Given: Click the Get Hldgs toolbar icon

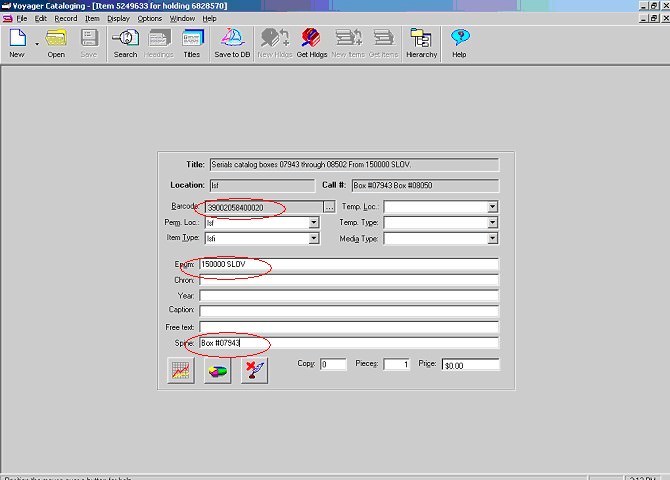Looking at the screenshot, I should pyautogui.click(x=311, y=42).
